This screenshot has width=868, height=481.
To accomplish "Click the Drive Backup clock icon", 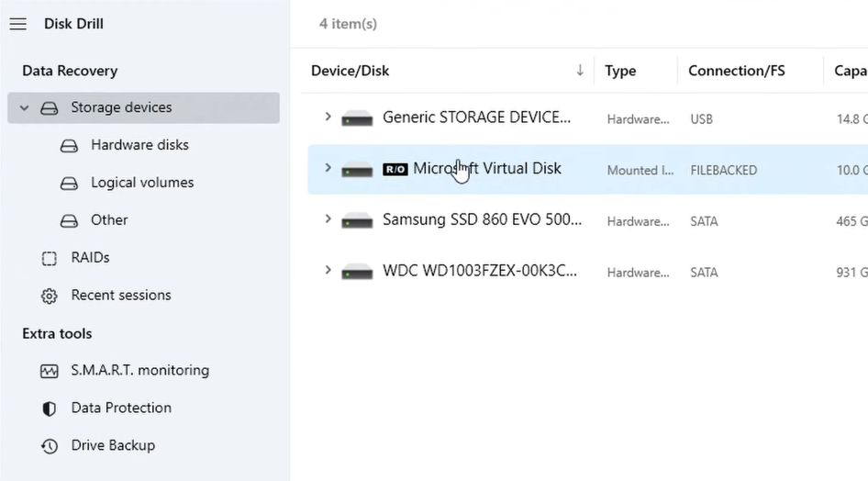I will pyautogui.click(x=50, y=446).
